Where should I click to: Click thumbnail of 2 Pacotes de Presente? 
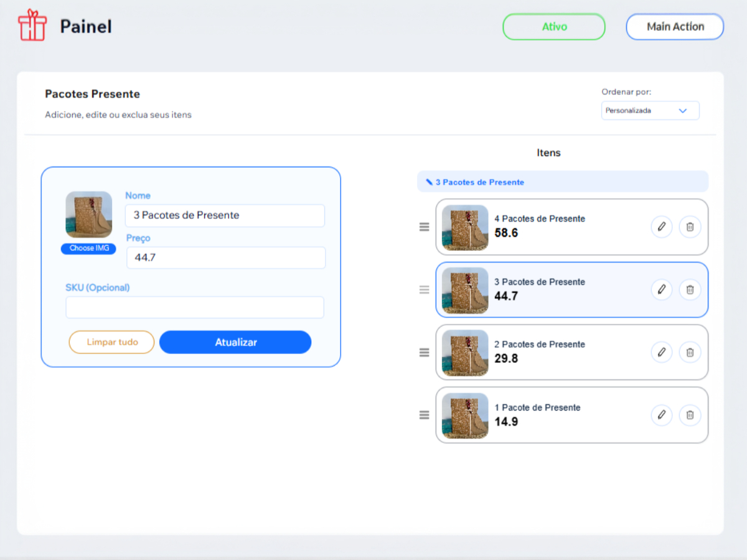click(x=465, y=353)
